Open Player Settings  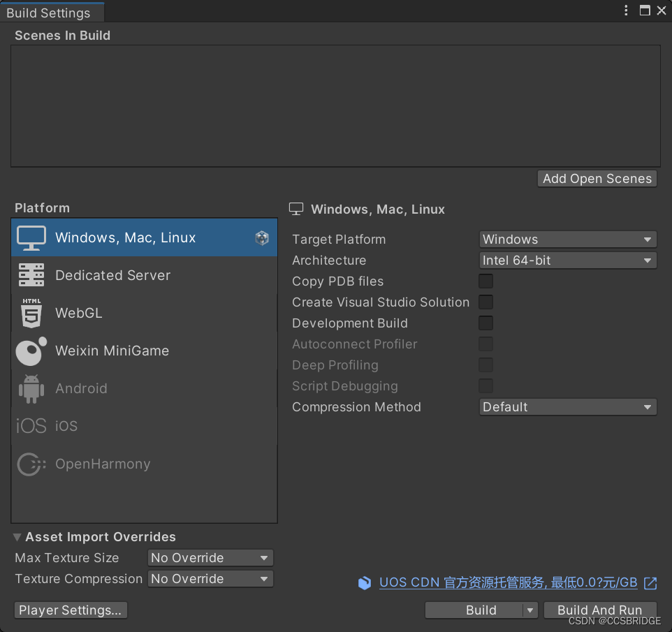(71, 610)
